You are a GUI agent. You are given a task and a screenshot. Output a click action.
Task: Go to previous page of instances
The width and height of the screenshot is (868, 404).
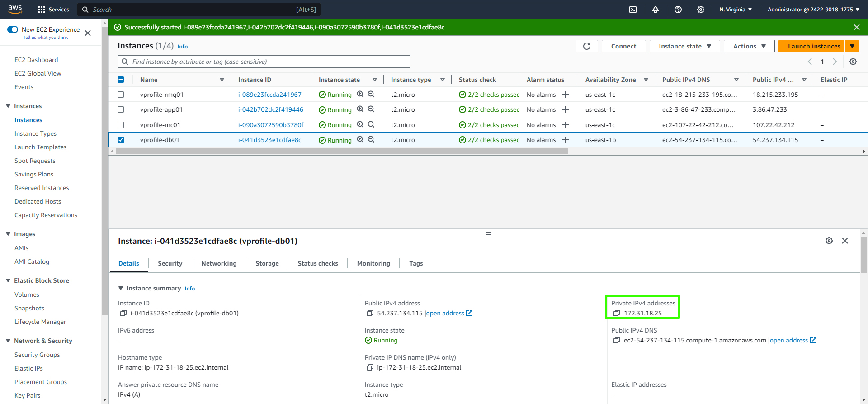(810, 62)
